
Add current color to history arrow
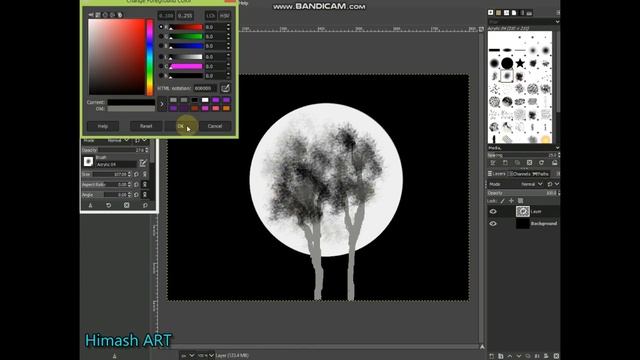pyautogui.click(x=162, y=104)
